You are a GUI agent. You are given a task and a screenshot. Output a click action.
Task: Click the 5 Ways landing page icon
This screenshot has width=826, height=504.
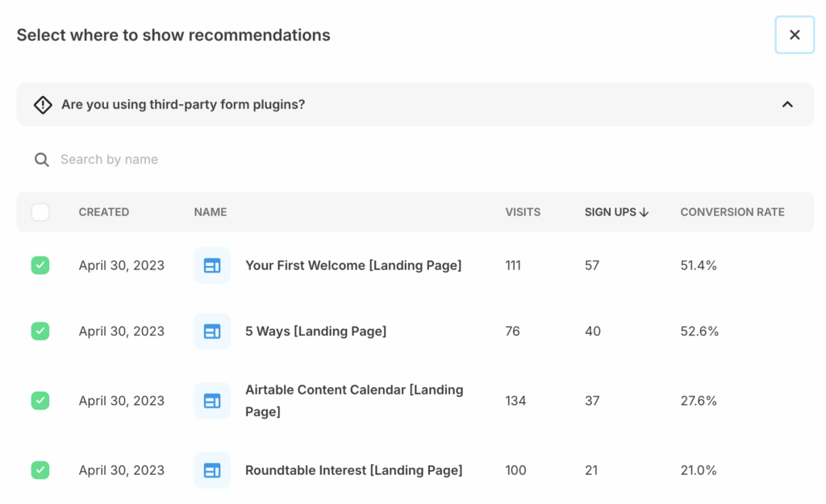(x=212, y=331)
